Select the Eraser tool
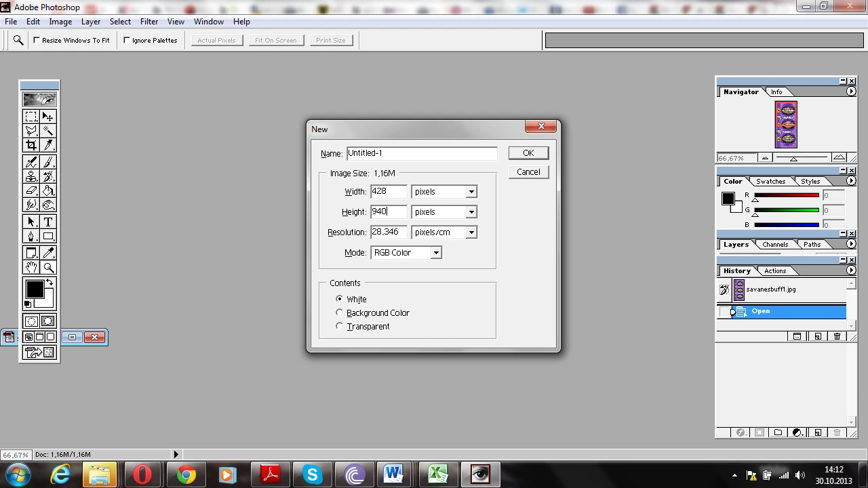 point(31,190)
